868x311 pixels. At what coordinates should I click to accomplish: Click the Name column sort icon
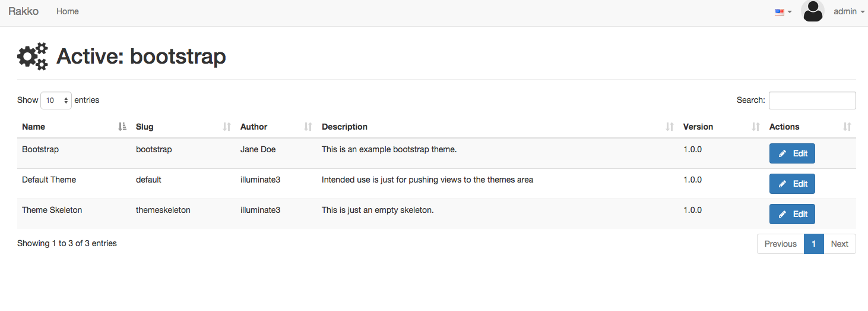122,127
